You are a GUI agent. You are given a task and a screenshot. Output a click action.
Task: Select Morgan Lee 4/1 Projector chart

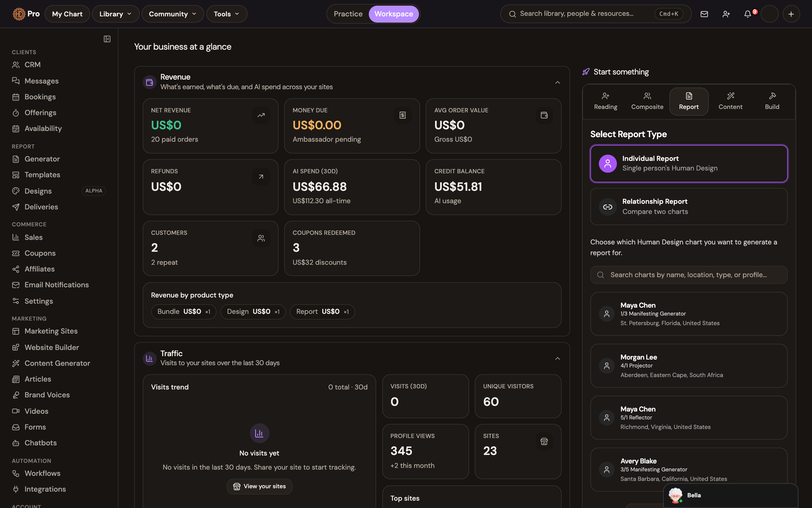[x=689, y=366]
